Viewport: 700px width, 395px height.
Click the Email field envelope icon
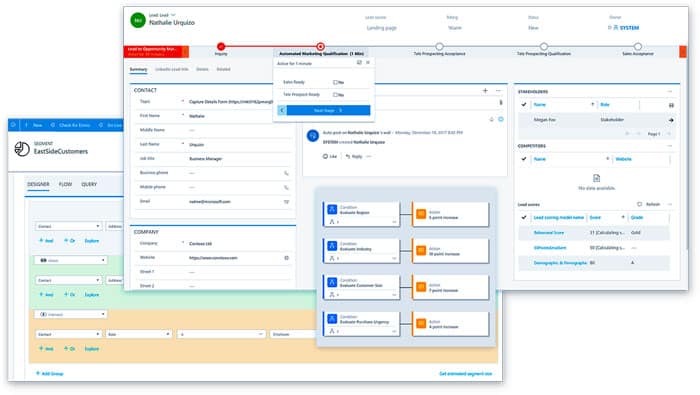(286, 202)
